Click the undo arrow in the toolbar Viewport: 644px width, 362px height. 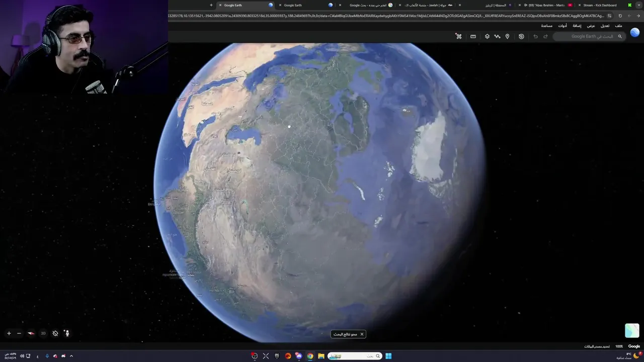535,36
